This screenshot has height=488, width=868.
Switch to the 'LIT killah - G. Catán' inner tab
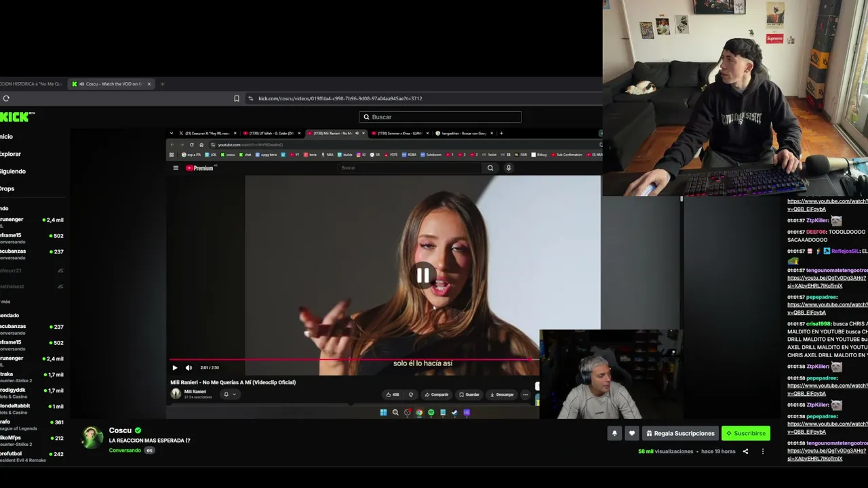pos(271,134)
